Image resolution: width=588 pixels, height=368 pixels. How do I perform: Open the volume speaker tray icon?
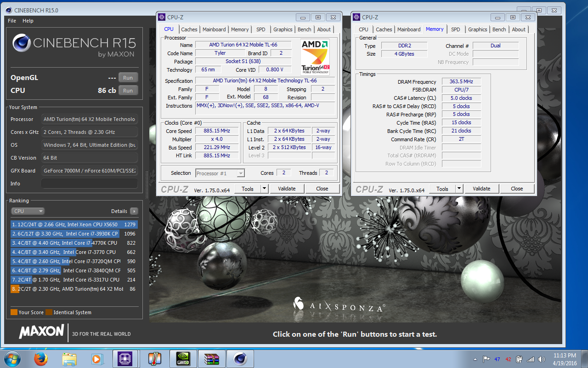click(541, 359)
